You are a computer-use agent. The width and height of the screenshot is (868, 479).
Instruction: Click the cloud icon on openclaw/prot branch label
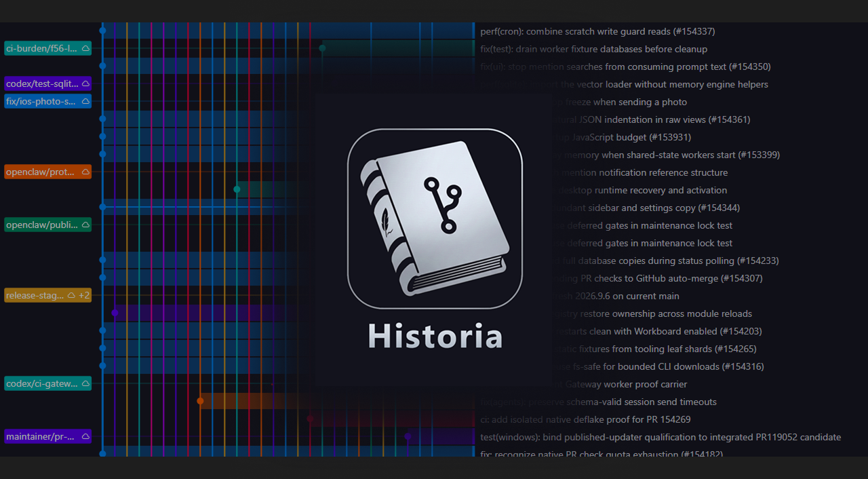point(86,172)
